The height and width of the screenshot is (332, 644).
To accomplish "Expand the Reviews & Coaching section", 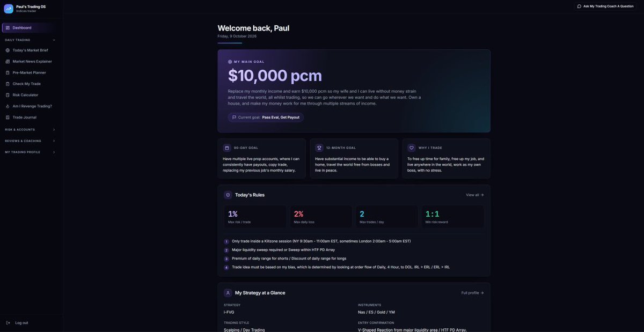I will tap(31, 141).
